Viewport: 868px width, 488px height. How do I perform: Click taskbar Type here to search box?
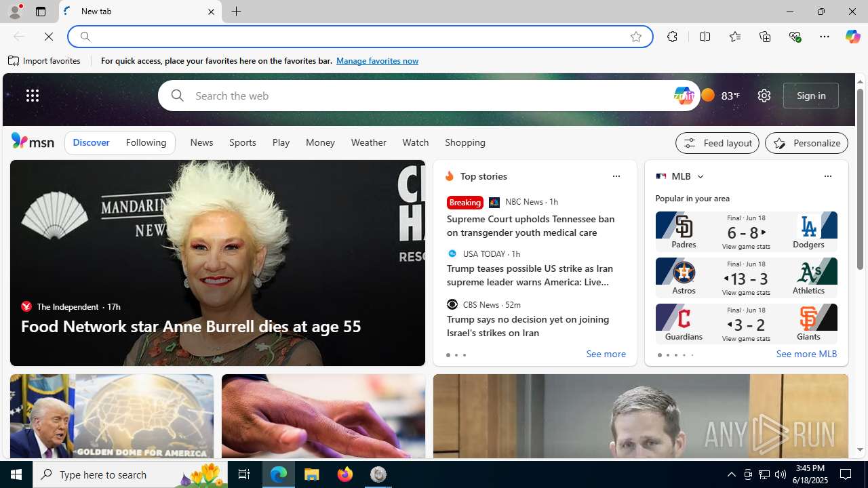click(x=130, y=474)
